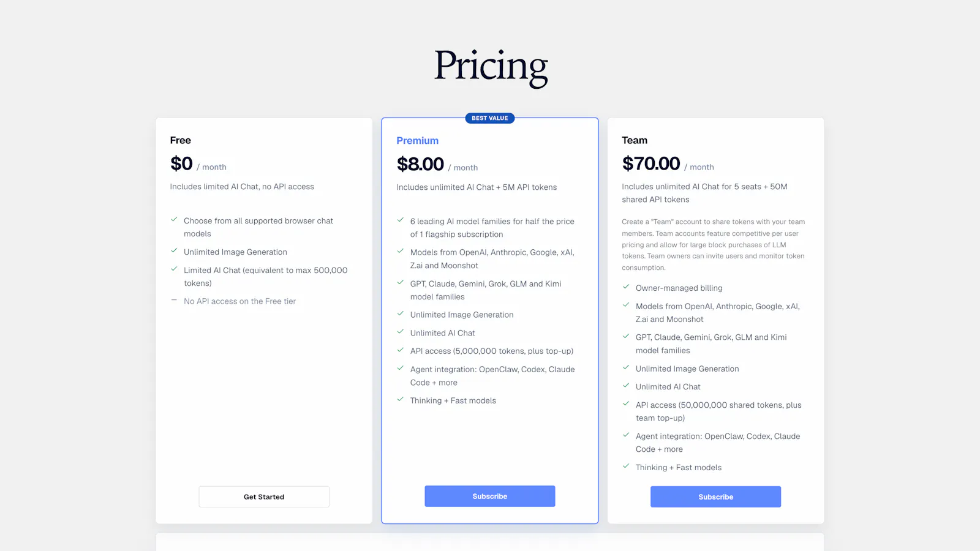Select the Premium plan title

pos(417,140)
